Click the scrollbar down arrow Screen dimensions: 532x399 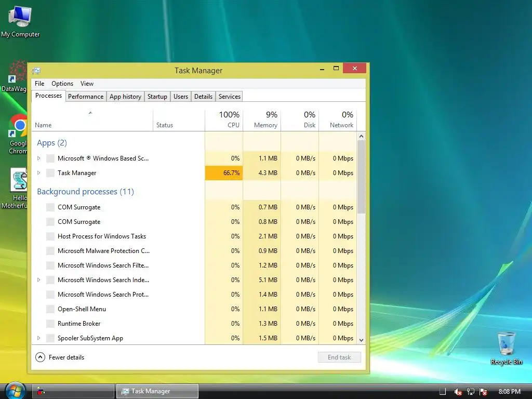[x=362, y=340]
